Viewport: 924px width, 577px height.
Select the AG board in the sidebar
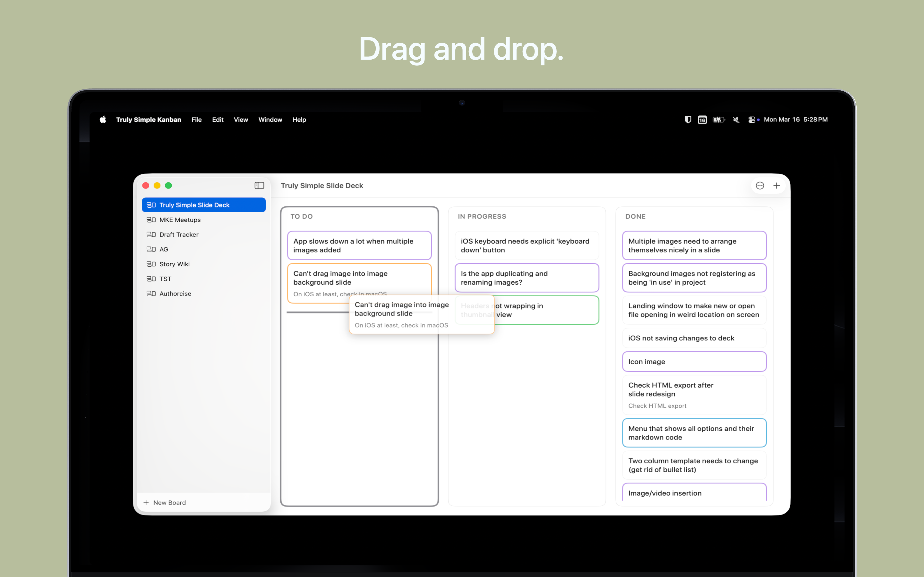163,249
